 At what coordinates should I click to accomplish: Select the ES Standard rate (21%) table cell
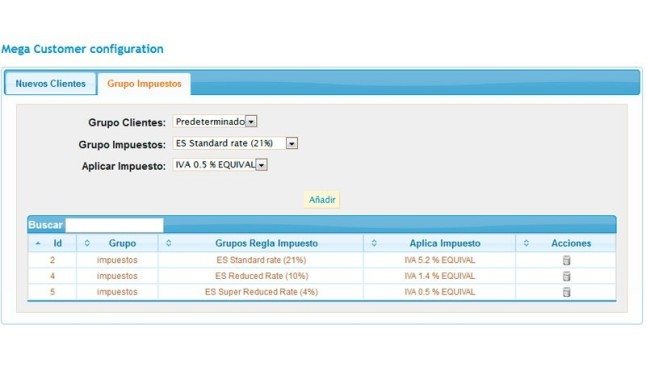coord(261,260)
